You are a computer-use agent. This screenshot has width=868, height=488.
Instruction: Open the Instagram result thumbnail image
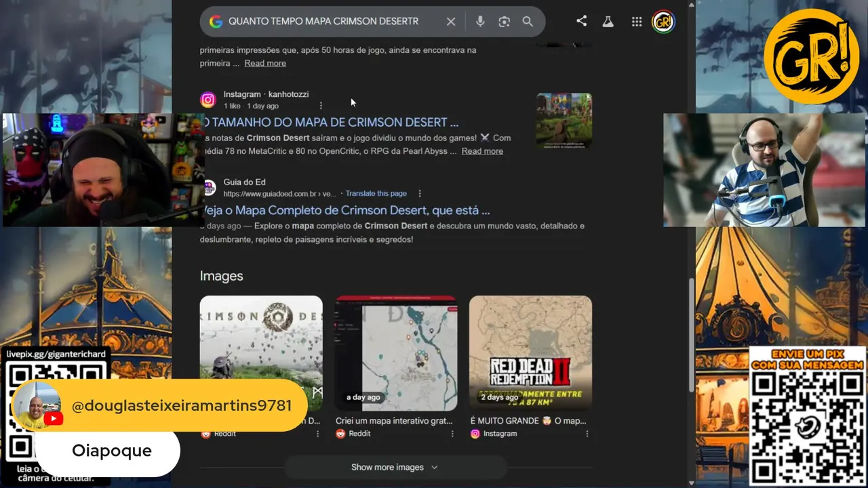tap(564, 120)
